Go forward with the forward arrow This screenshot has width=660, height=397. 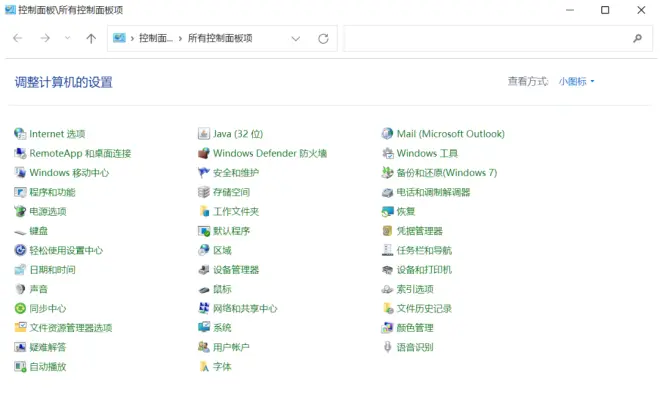45,38
